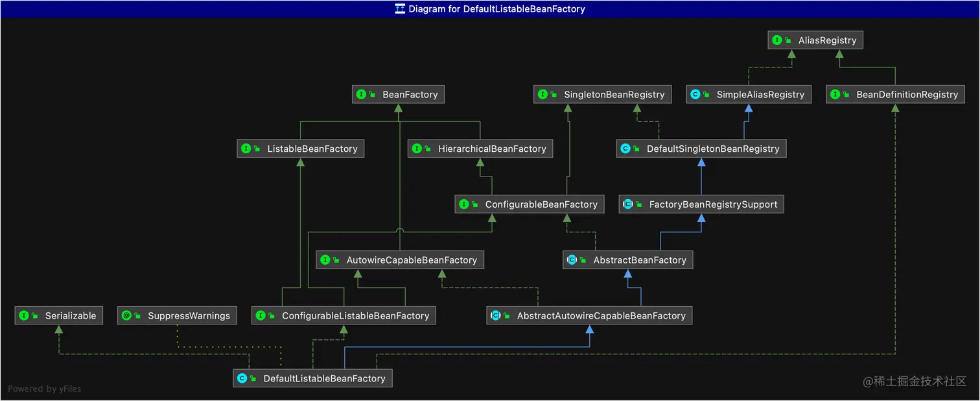This screenshot has width=980, height=401.
Task: Select the ConfigurableListableBeanFactory label
Action: click(356, 316)
